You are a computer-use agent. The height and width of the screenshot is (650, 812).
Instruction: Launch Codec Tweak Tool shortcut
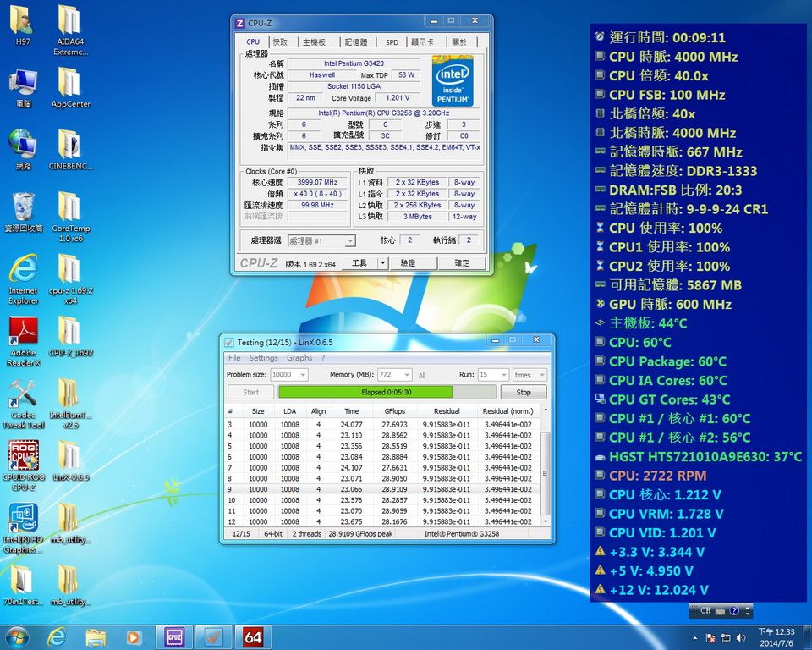(22, 403)
